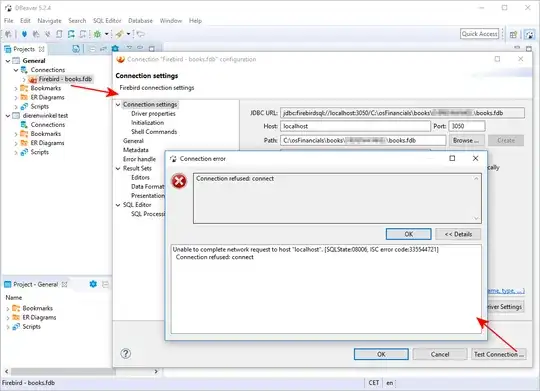This screenshot has width=540, height=391.
Task: Open a new SQL script via toolbar icon
Action: point(59,34)
